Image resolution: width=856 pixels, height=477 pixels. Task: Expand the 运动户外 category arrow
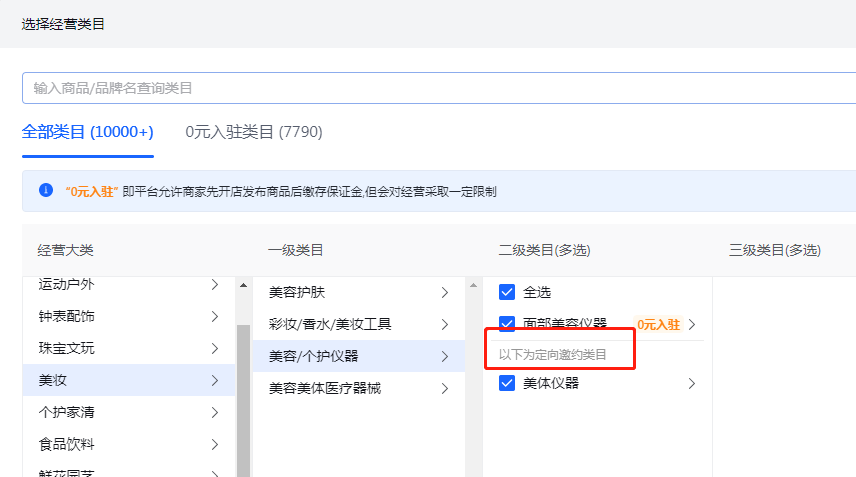(x=214, y=285)
